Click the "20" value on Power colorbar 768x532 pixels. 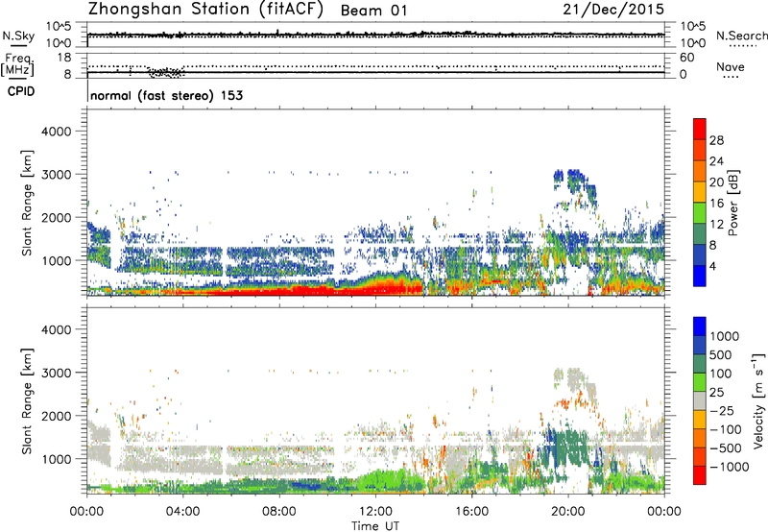click(x=716, y=182)
